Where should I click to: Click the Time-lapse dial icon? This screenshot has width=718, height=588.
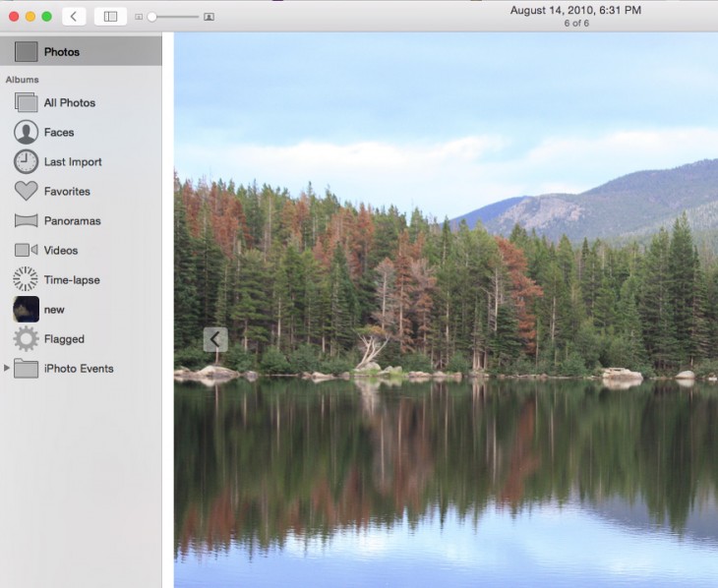point(26,279)
